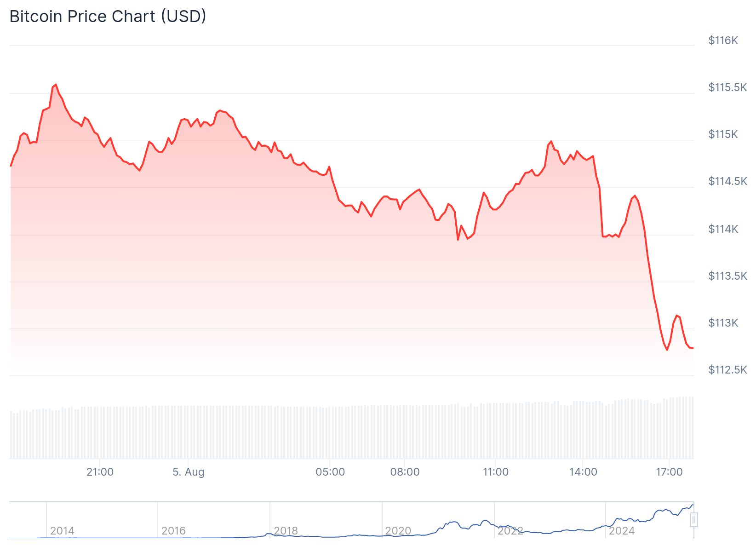Select the 2016 label in navigator
This screenshot has height=552, width=756.
click(173, 531)
